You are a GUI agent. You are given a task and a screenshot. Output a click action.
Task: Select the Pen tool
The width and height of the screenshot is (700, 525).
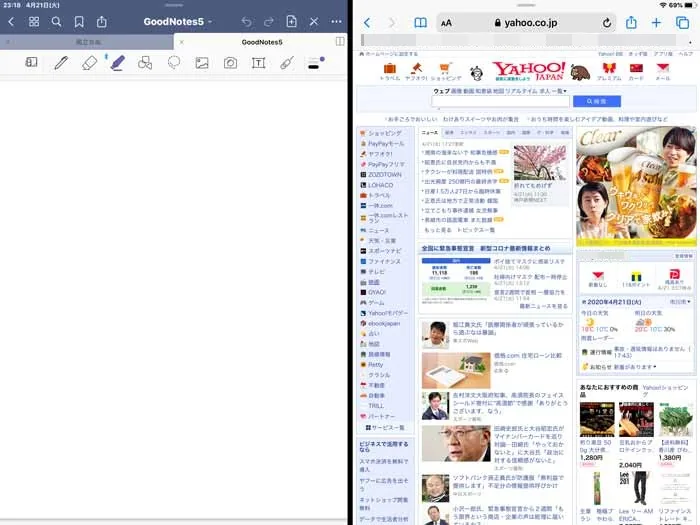click(x=61, y=62)
